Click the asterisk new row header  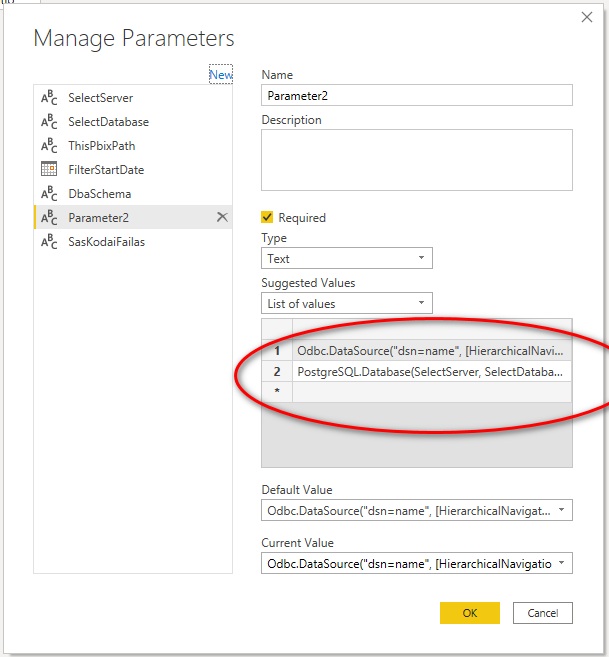pos(277,392)
